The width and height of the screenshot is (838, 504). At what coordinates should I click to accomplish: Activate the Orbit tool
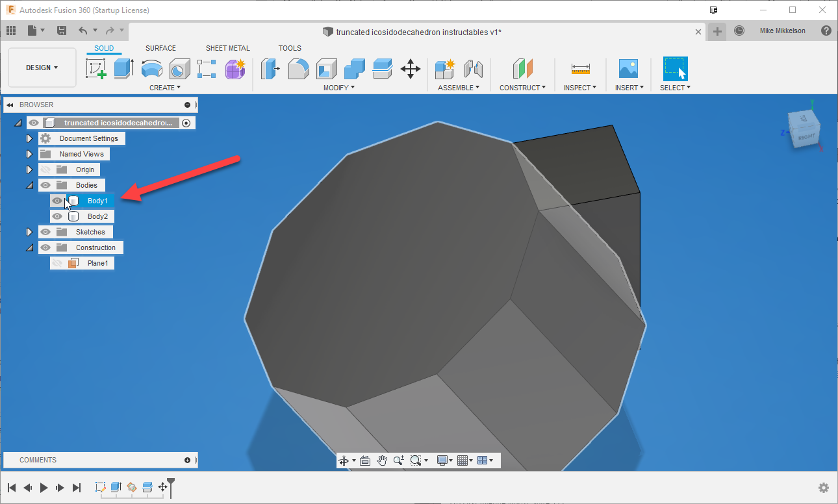point(345,460)
